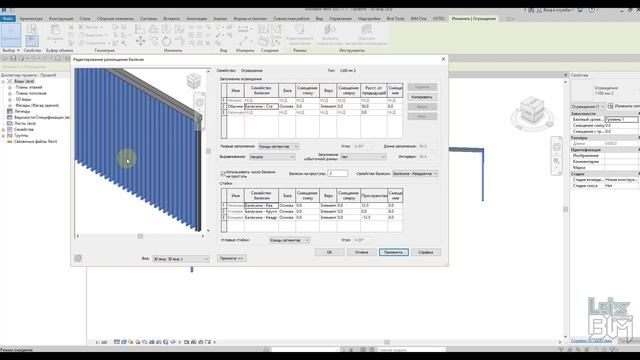640x360 pixels.
Task: Click the 'Применить' button in dialog
Action: pos(393,252)
